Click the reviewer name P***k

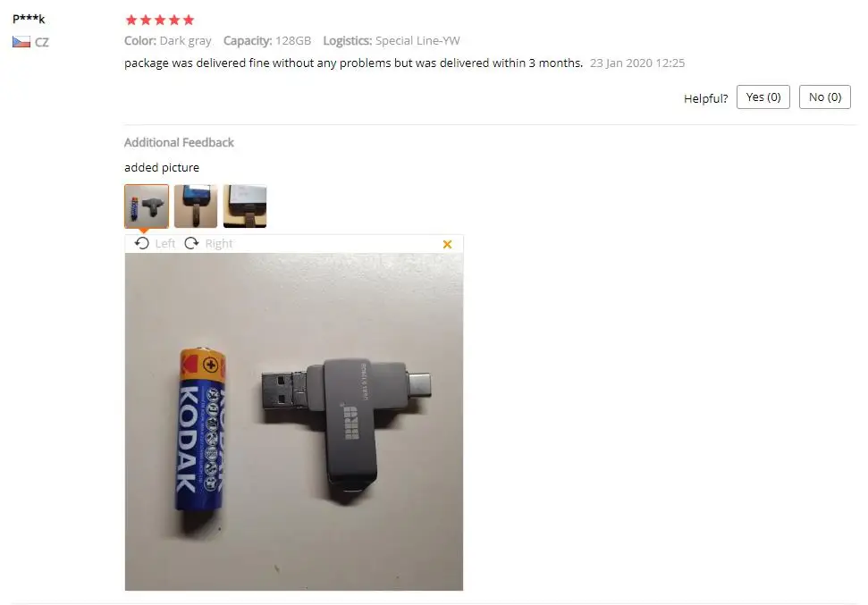[29, 18]
